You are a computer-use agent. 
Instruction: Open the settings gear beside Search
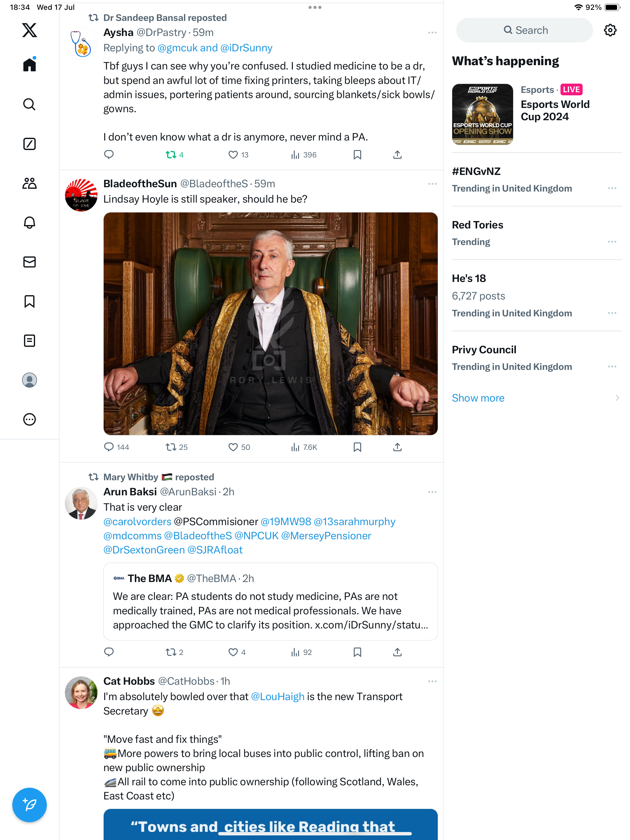click(x=610, y=30)
